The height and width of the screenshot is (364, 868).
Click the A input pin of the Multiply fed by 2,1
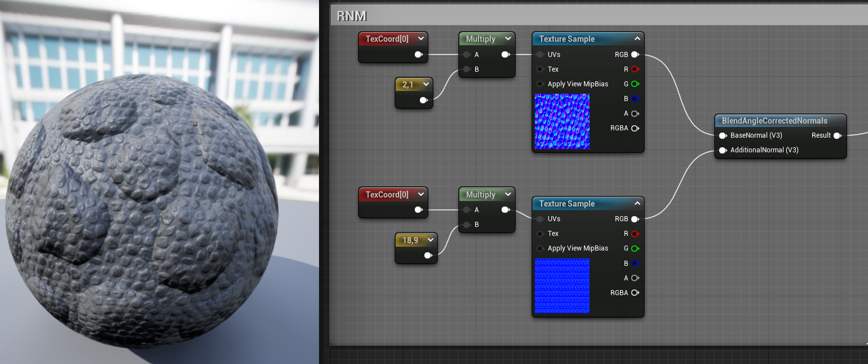[x=467, y=55]
